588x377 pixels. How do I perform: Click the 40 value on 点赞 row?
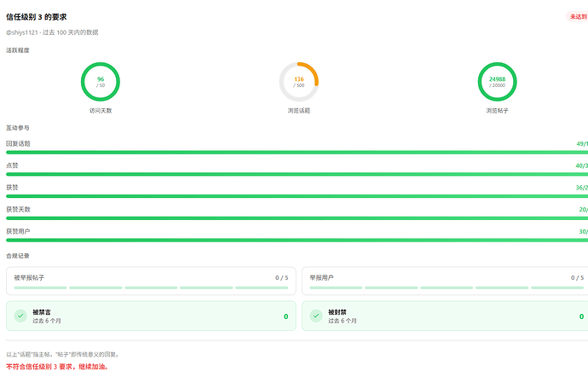(579, 165)
